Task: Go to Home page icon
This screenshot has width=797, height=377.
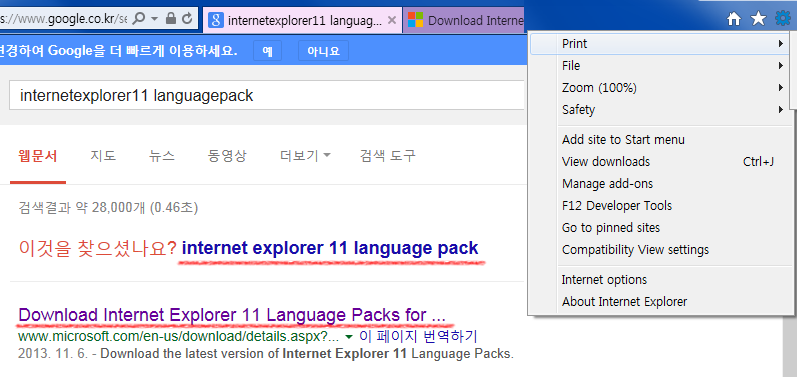Action: coord(734,20)
